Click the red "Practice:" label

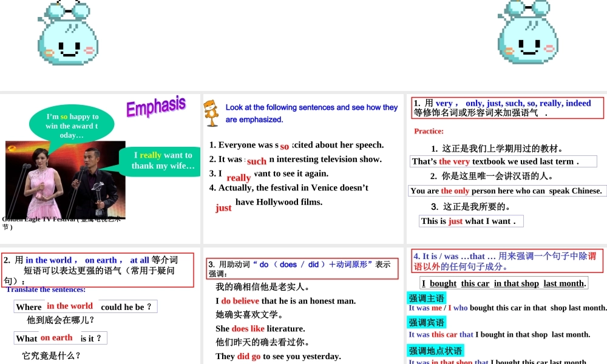[429, 131]
